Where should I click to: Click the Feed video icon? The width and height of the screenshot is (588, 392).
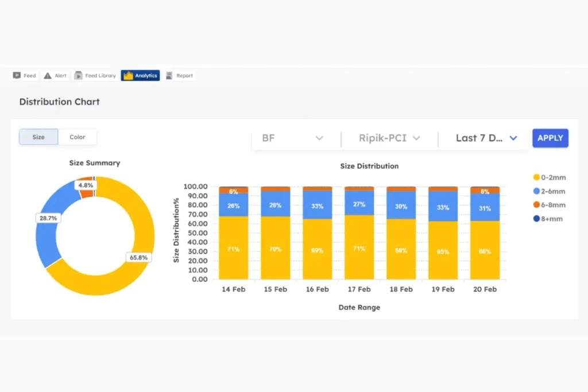(17, 76)
